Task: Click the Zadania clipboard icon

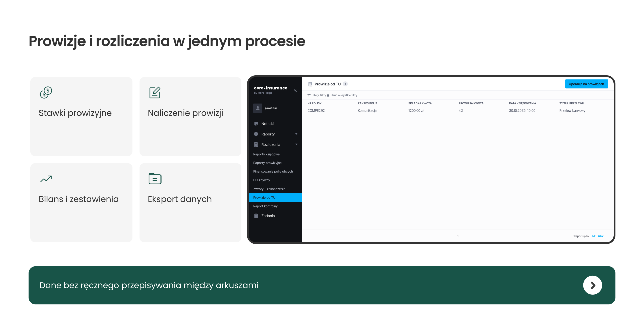Action: [256, 216]
